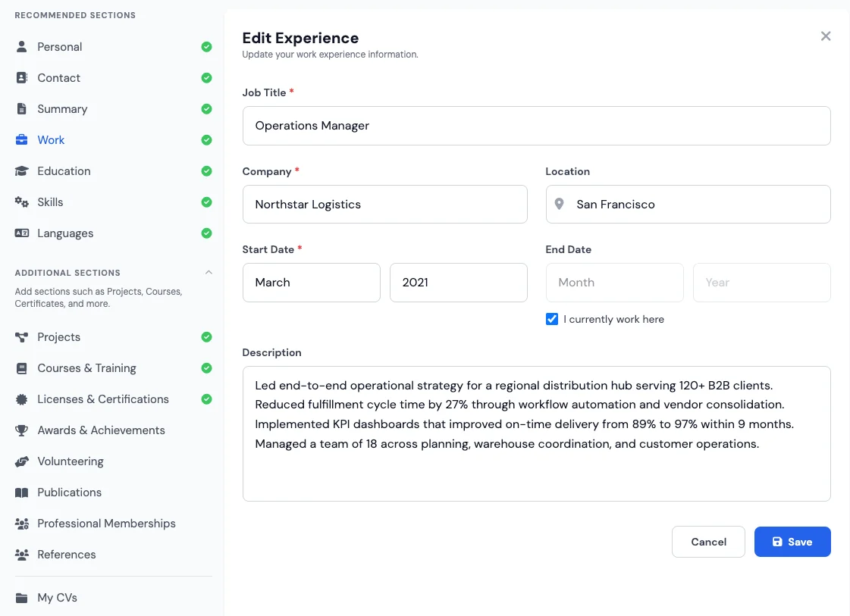Click the Volunteering handshake icon
The image size is (850, 616).
point(22,461)
